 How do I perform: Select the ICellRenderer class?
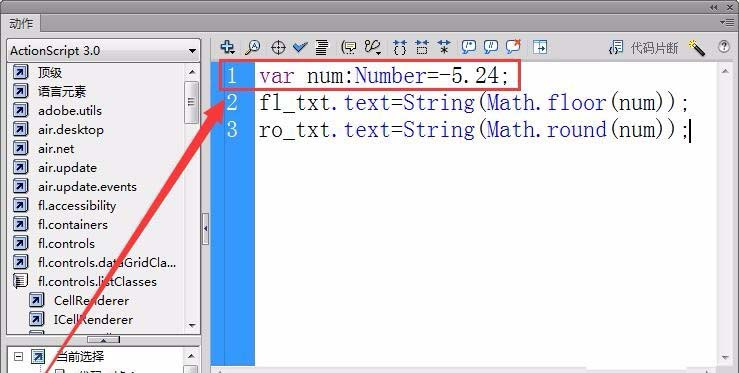point(93,319)
